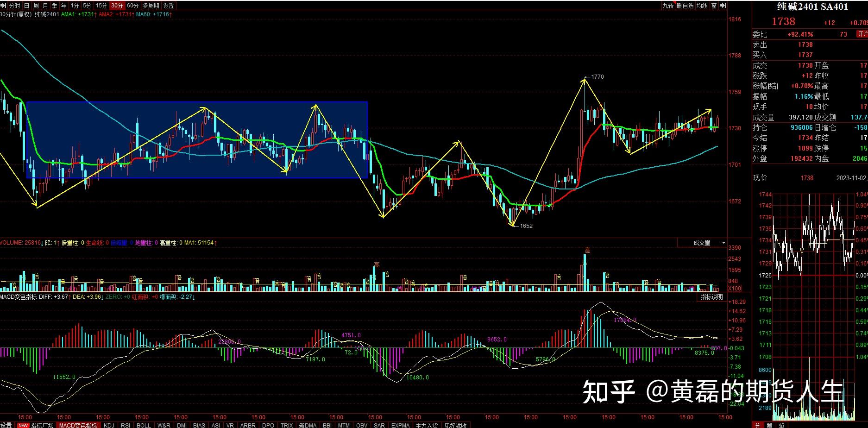
Task: Click the 开户 account-opening button
Action: pyautogui.click(x=862, y=34)
